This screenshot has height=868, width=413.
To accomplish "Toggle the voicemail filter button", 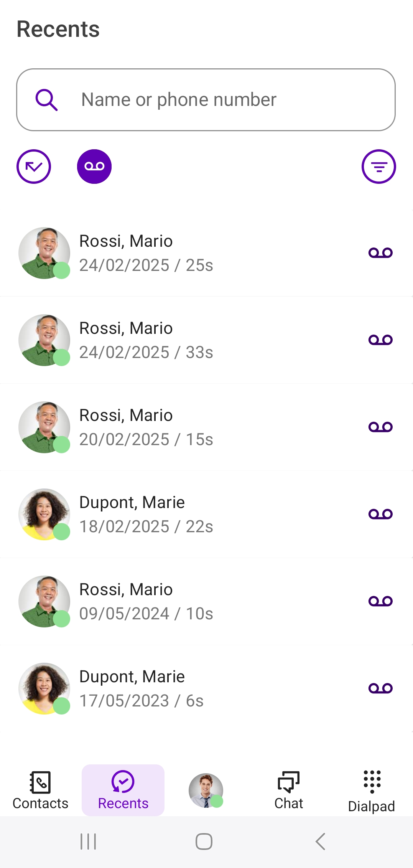I will pyautogui.click(x=94, y=167).
